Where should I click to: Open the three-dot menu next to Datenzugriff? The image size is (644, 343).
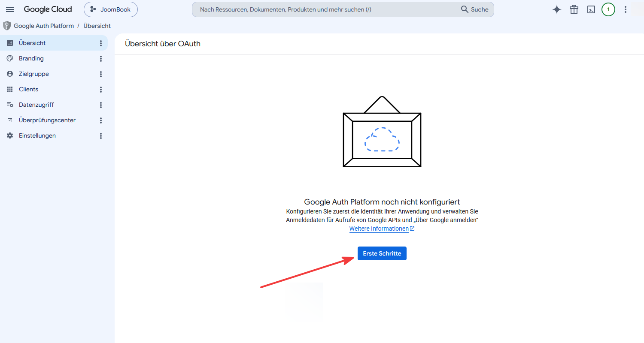pyautogui.click(x=101, y=105)
